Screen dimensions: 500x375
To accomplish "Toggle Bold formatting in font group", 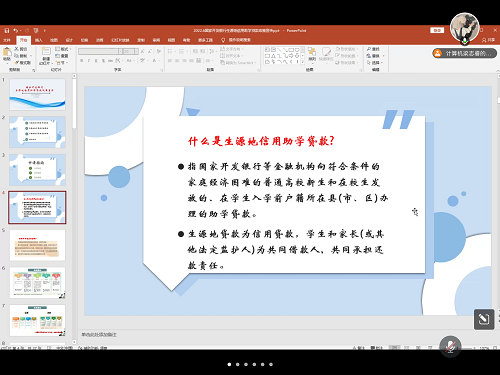I will 82,61.
